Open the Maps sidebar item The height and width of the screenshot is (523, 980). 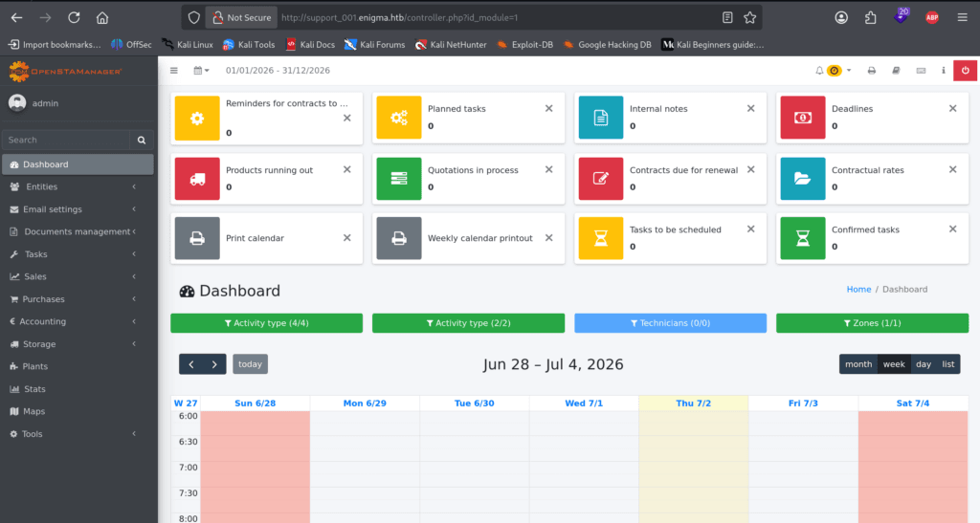78,411
